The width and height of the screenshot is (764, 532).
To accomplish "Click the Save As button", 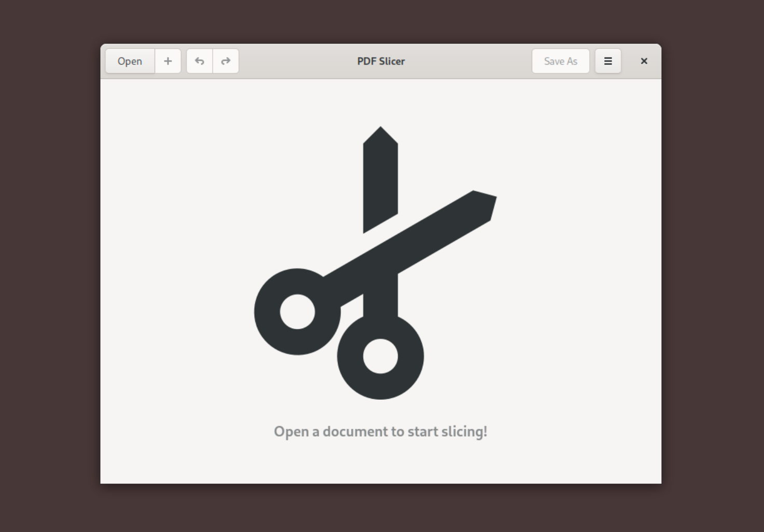I will (561, 61).
